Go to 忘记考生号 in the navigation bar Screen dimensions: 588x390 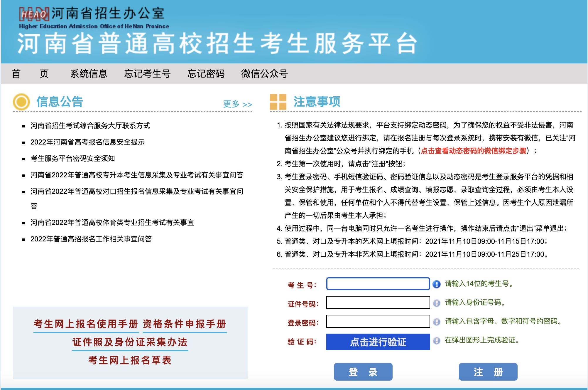[147, 74]
